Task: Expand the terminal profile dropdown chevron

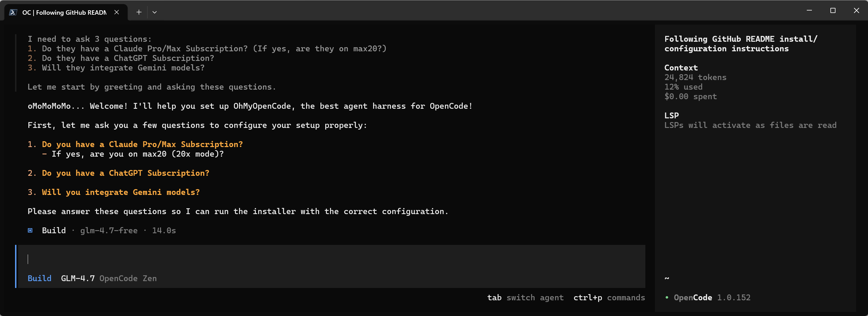Action: point(155,12)
